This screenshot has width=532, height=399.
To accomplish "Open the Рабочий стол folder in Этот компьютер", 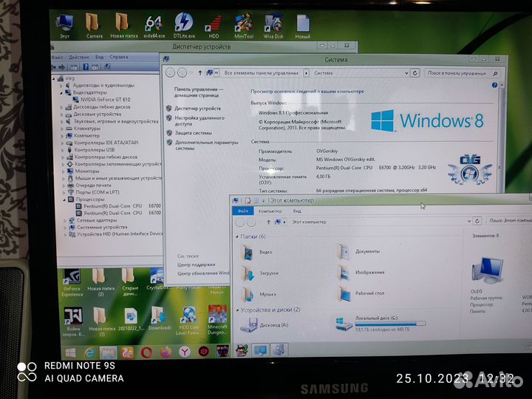I will pos(361,293).
